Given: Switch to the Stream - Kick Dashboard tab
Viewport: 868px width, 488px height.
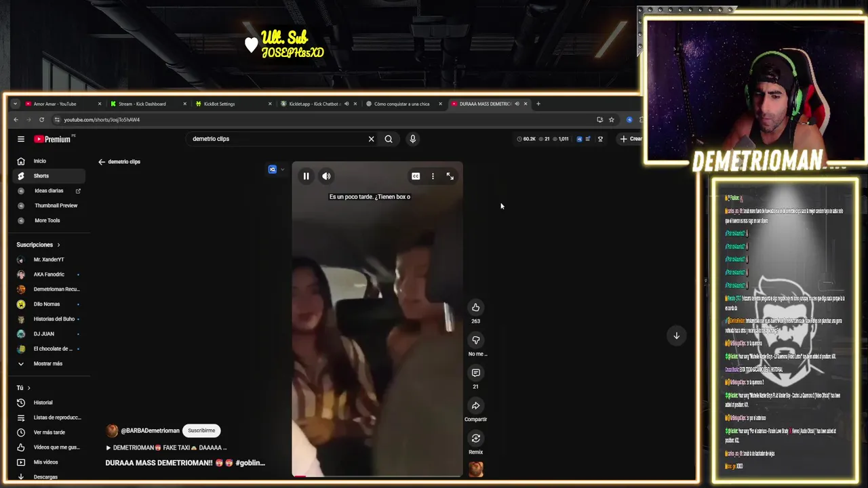Looking at the screenshot, I should point(148,104).
